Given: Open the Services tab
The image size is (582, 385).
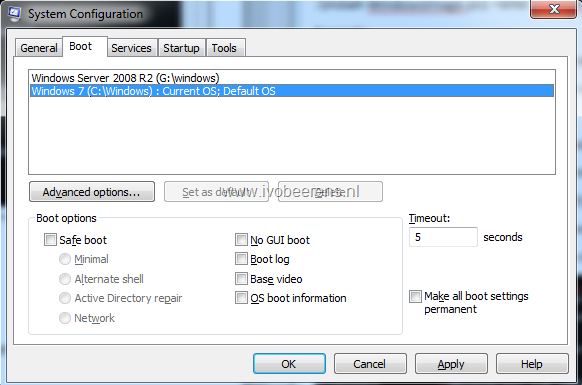Looking at the screenshot, I should click(131, 48).
